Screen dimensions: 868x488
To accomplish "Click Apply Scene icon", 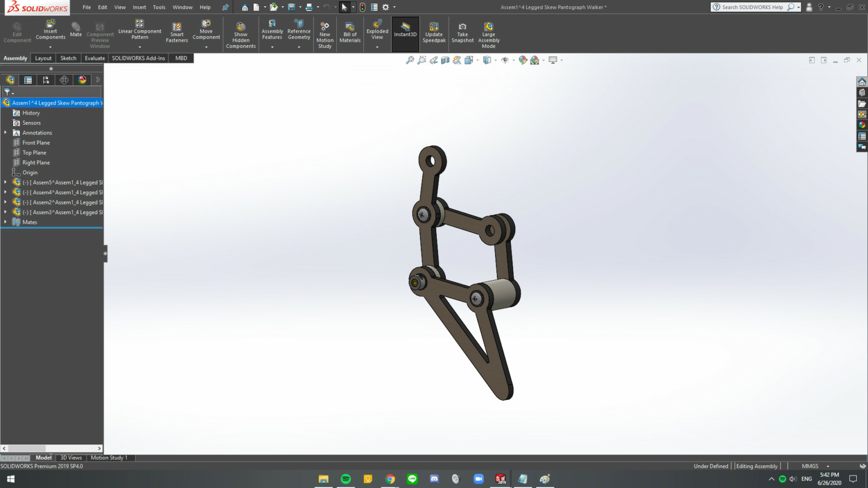I will pyautogui.click(x=535, y=60).
